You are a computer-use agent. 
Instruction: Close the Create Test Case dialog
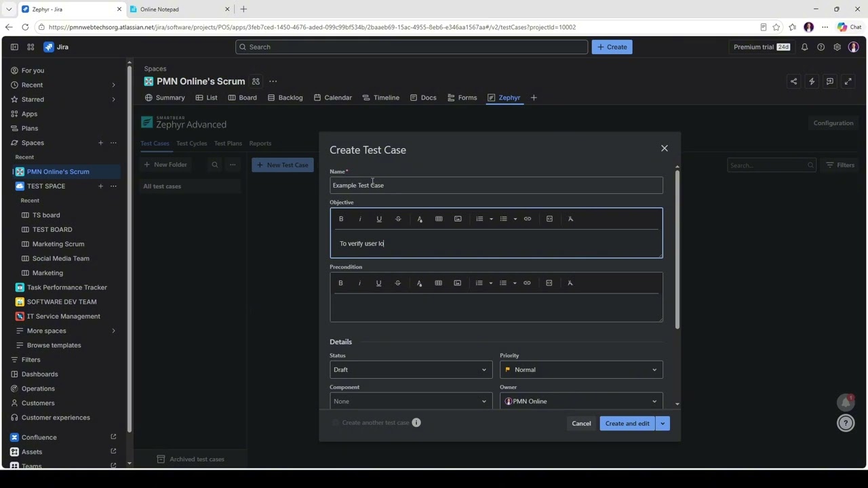click(665, 148)
